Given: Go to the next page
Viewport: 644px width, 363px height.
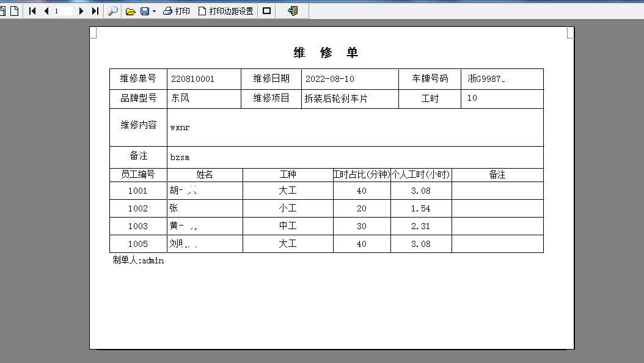Looking at the screenshot, I should point(81,11).
